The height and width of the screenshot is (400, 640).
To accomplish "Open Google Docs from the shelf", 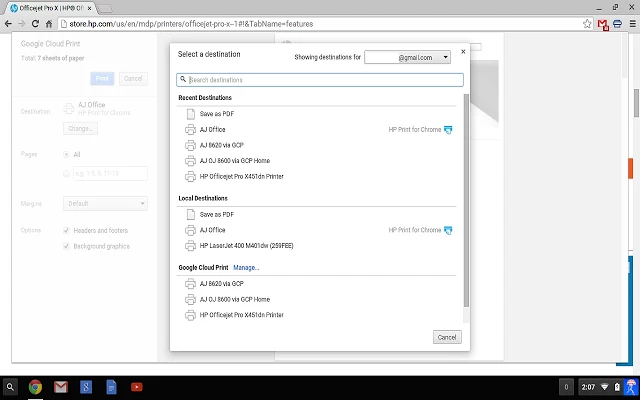I will (111, 387).
